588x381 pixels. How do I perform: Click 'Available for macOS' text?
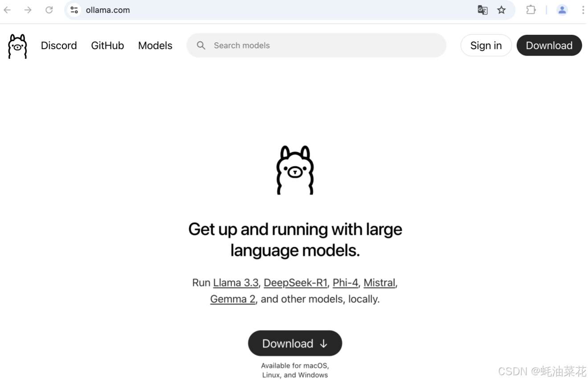point(295,366)
